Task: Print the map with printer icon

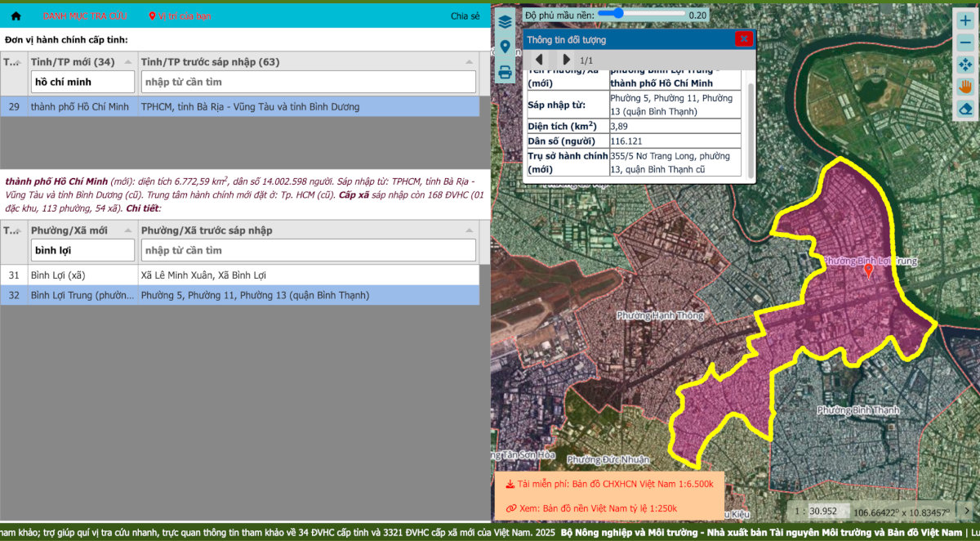Action: click(x=505, y=72)
